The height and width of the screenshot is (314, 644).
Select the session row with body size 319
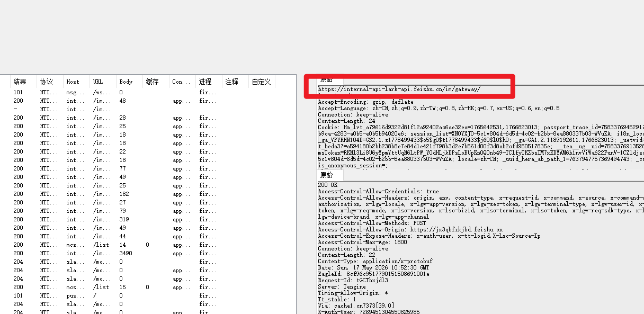click(x=148, y=219)
